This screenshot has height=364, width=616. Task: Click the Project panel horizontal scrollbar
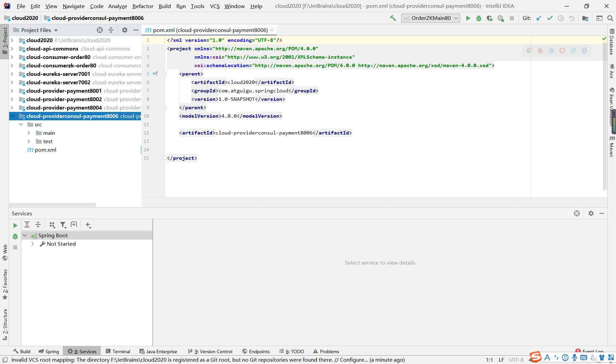(52, 205)
